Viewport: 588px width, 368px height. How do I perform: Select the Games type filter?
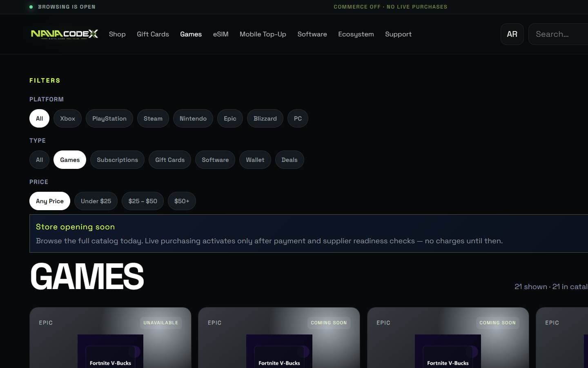[70, 160]
